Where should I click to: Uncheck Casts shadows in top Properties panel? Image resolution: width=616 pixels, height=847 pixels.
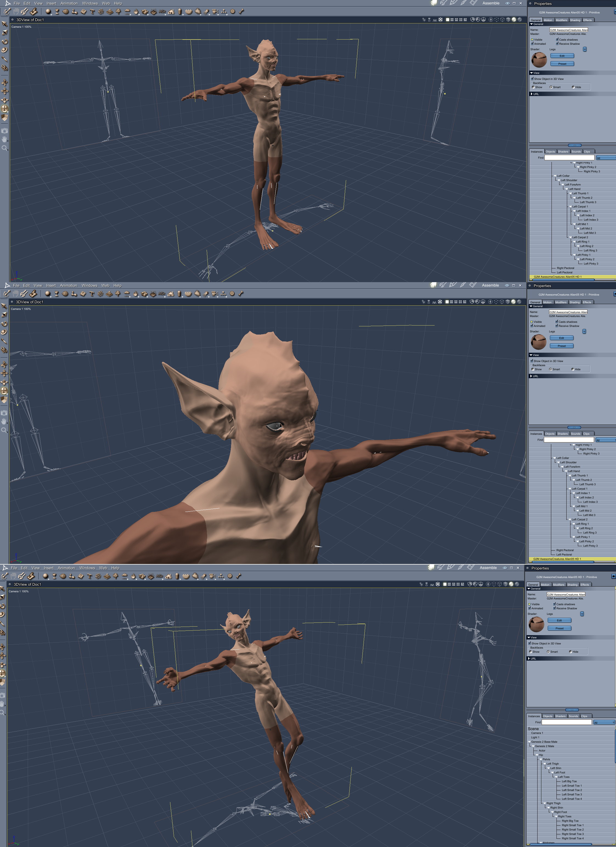pos(557,40)
